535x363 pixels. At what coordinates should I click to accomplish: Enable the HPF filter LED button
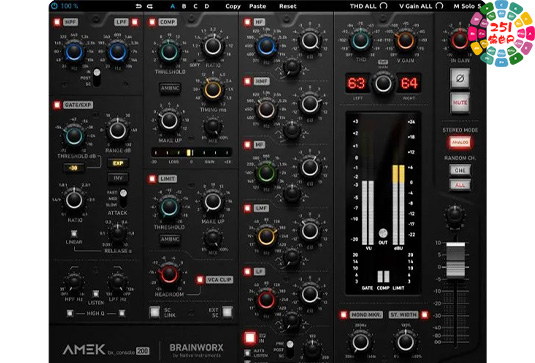click(x=57, y=22)
